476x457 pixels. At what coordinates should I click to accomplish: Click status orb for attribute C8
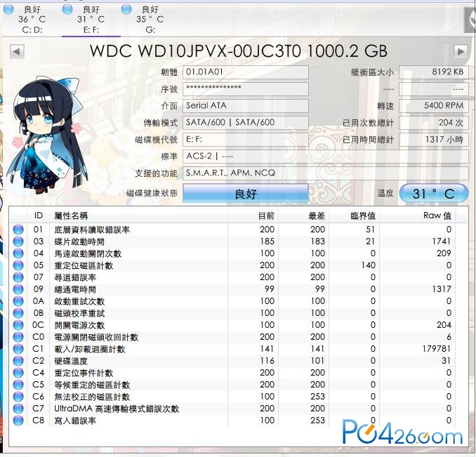pyautogui.click(x=18, y=420)
